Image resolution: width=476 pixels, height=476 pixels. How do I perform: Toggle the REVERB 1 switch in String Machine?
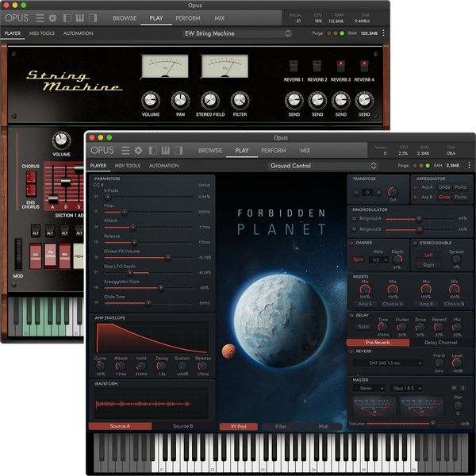pos(294,66)
